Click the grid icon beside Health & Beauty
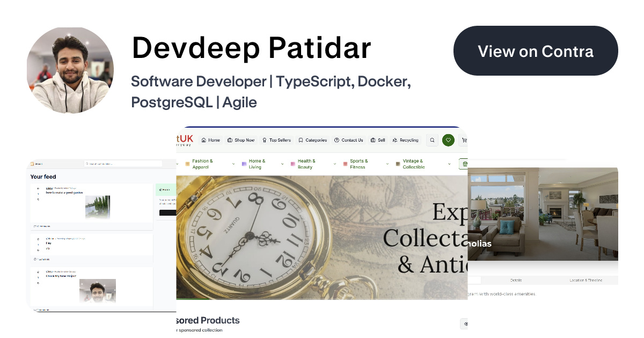Screen dimensions: 644x338 point(292,164)
